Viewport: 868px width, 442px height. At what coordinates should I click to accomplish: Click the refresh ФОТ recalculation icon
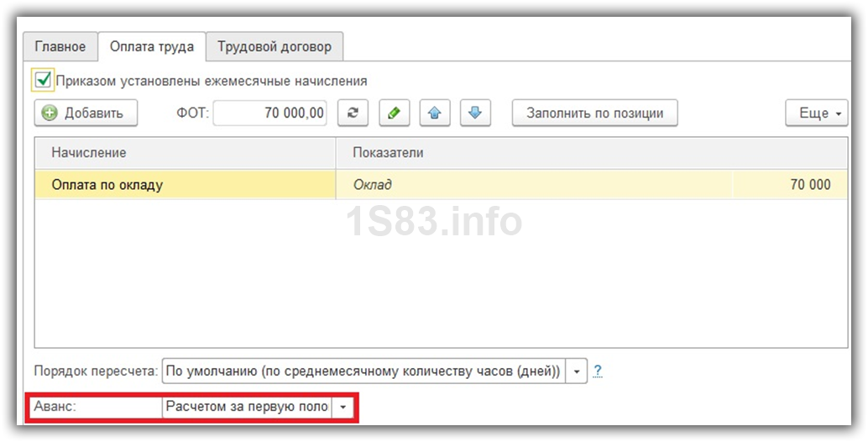[353, 113]
